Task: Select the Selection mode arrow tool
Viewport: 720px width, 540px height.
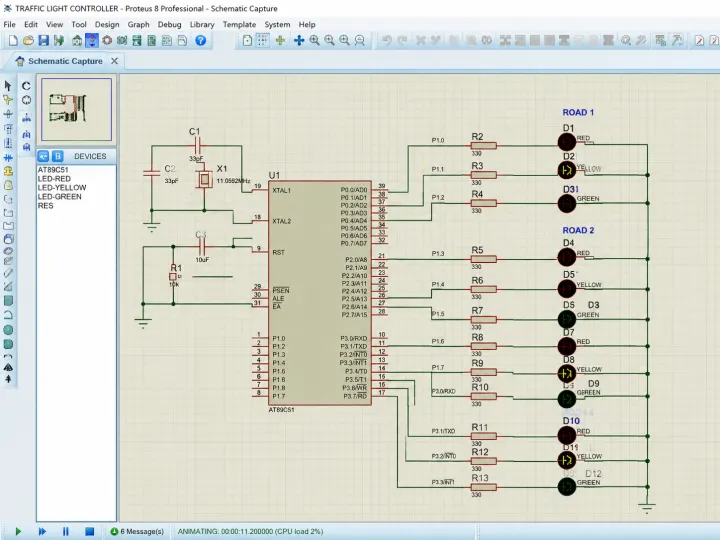Action: pyautogui.click(x=8, y=85)
